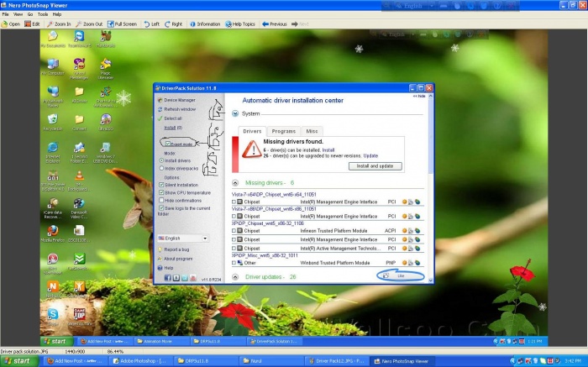
Task: Rotate the image Right
Action: (x=173, y=24)
